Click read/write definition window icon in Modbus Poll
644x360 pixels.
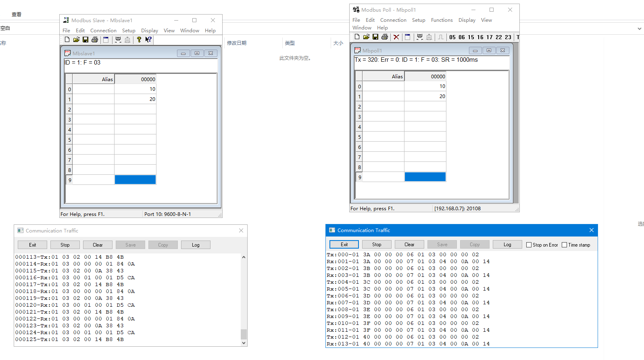point(408,37)
